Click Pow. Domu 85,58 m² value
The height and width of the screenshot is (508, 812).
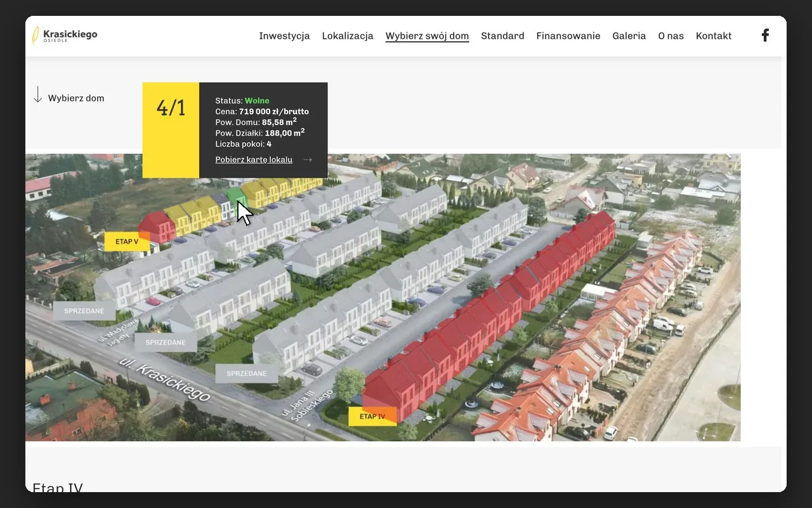(279, 122)
